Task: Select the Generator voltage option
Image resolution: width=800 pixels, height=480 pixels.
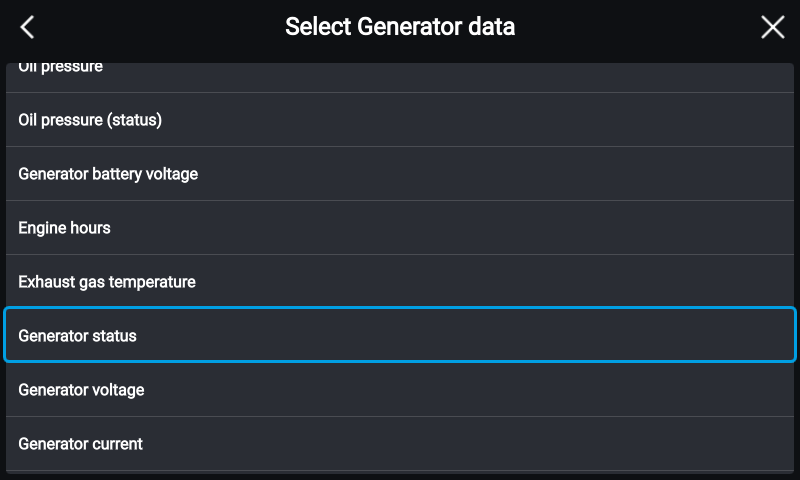Action: (x=400, y=390)
